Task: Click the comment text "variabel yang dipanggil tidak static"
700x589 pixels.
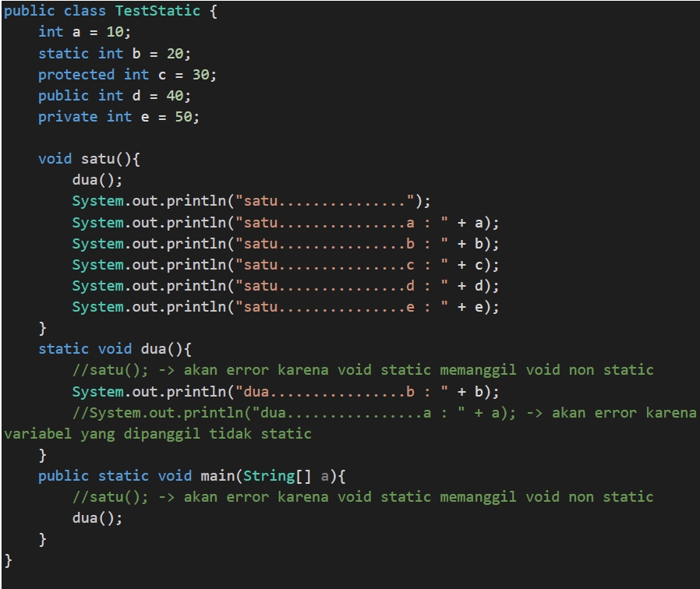Action: [157, 434]
